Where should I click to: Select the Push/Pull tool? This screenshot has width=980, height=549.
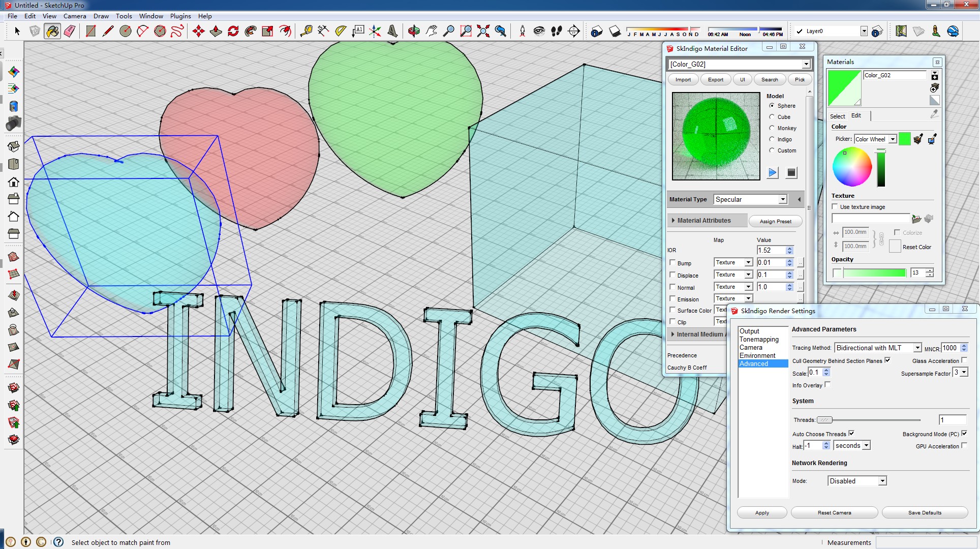(216, 32)
